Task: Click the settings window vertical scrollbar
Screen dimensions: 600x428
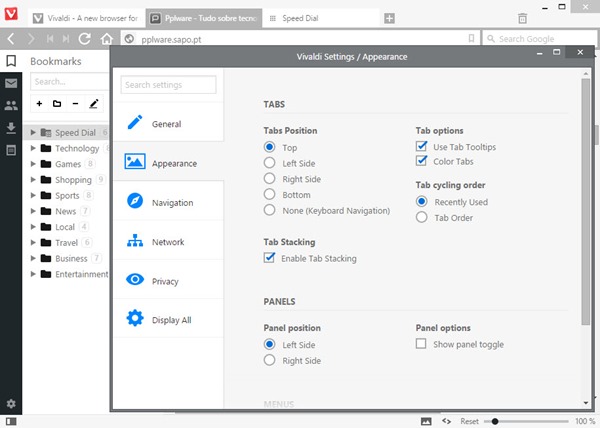Action: click(585, 202)
